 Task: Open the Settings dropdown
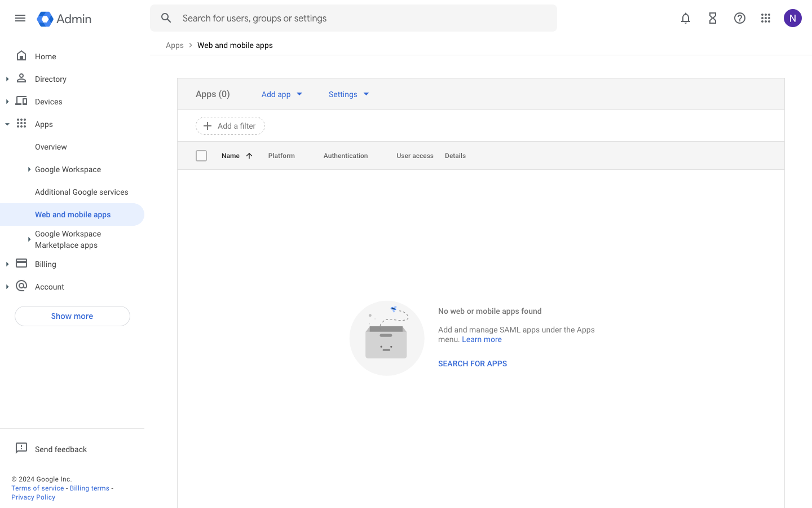pos(348,94)
